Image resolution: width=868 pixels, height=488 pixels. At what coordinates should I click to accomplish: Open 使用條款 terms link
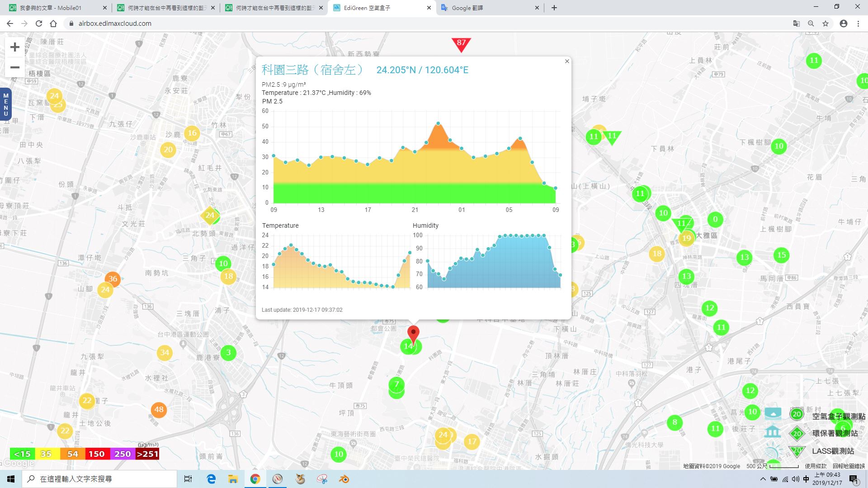coord(816,466)
